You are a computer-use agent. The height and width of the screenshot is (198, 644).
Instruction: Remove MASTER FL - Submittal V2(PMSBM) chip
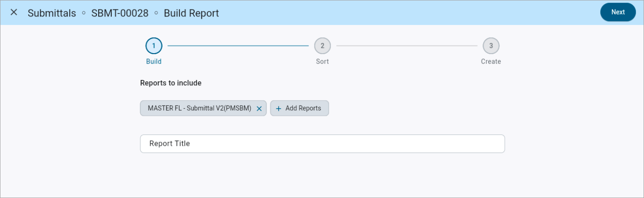click(x=259, y=109)
